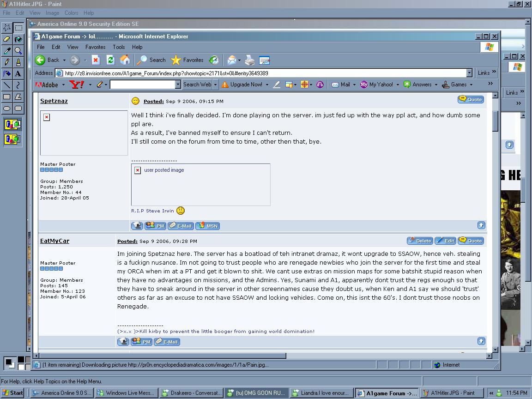Expand the address bar URL dropdown
532x399 pixels.
(x=469, y=73)
